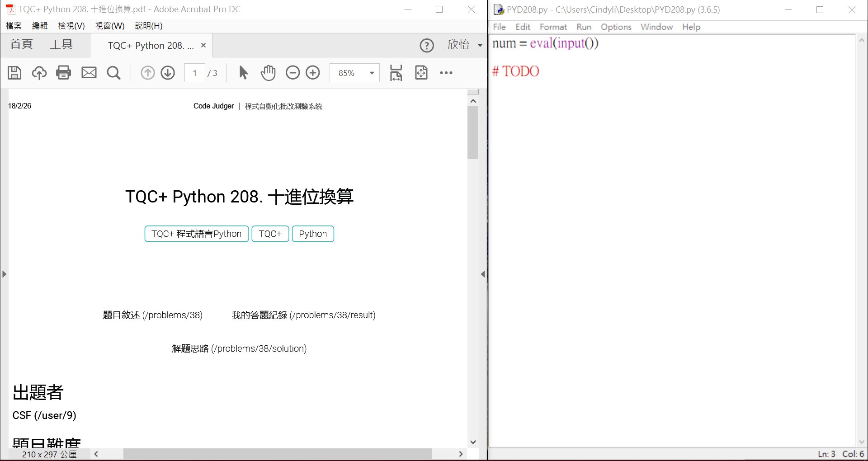Click the Acrobat PDF title bar icon
This screenshot has height=461, width=868.
10,9
